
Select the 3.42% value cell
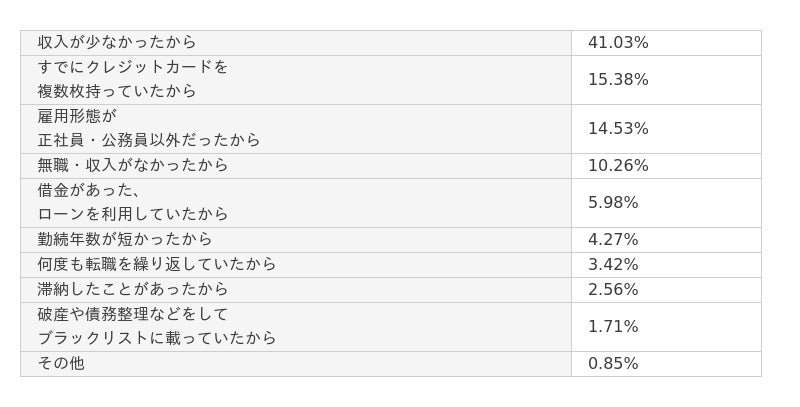click(x=613, y=265)
